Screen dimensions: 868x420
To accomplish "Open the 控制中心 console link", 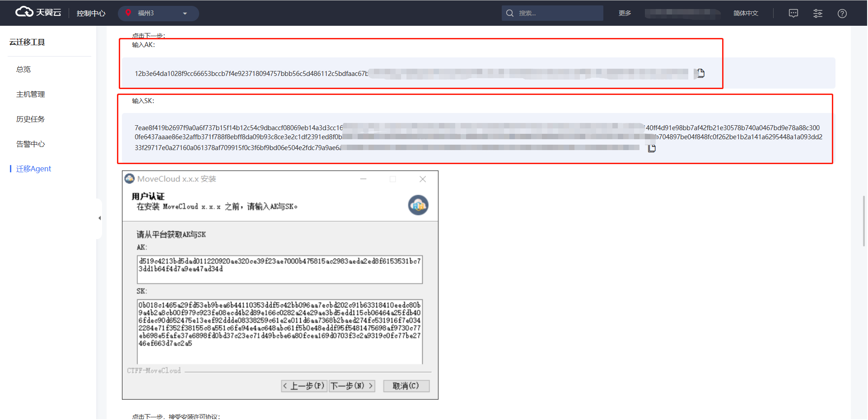I will point(91,13).
